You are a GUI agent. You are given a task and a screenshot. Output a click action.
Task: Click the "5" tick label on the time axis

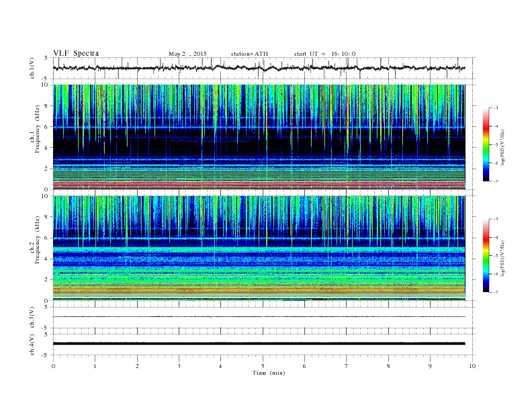263,366
